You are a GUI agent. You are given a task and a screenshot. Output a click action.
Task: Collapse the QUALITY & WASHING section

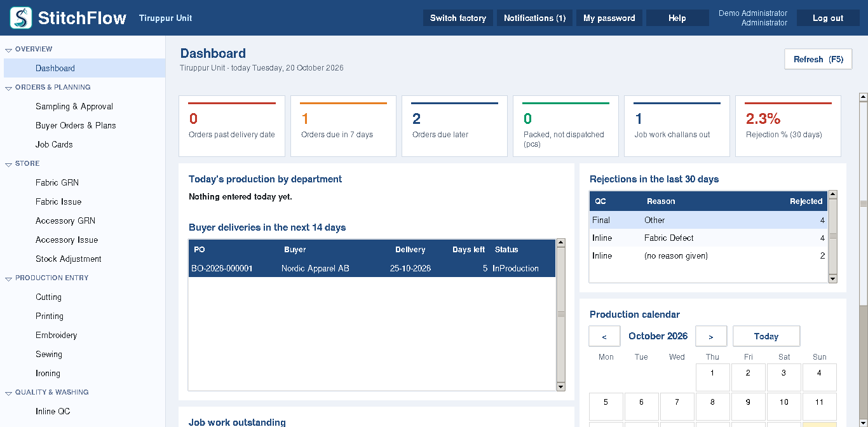9,393
